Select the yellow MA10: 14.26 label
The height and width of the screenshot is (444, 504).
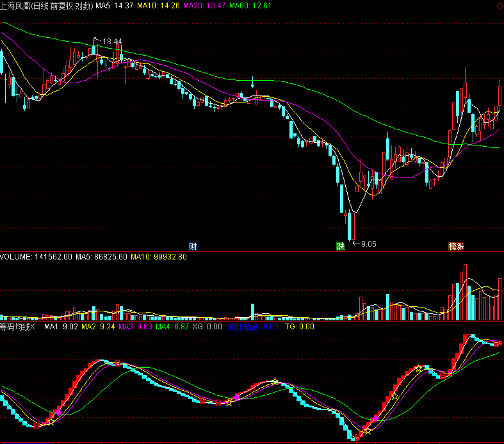click(158, 6)
